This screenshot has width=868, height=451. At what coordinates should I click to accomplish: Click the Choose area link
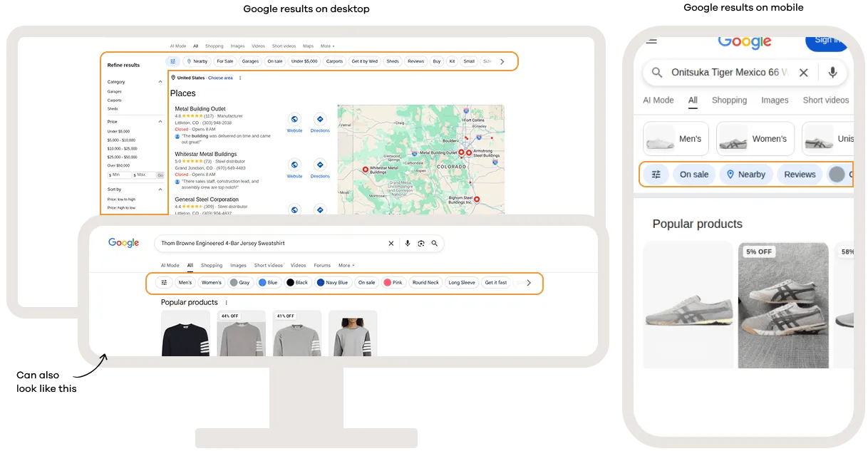[x=220, y=78]
